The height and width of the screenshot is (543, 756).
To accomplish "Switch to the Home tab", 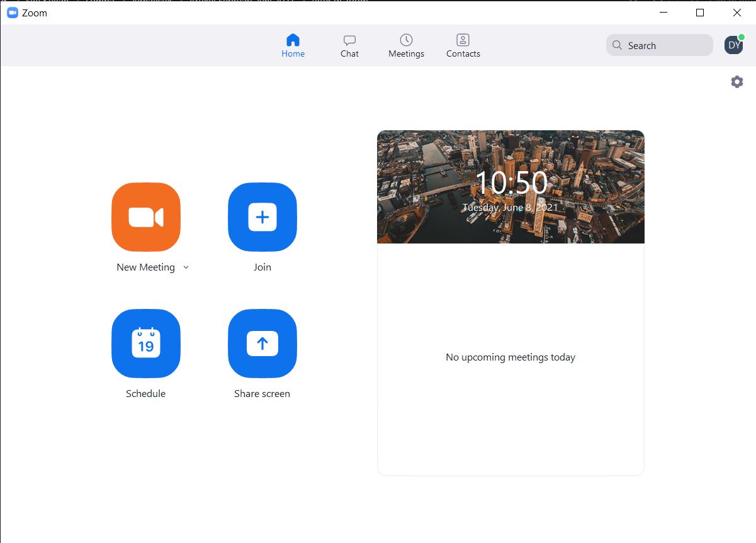I will 293,45.
